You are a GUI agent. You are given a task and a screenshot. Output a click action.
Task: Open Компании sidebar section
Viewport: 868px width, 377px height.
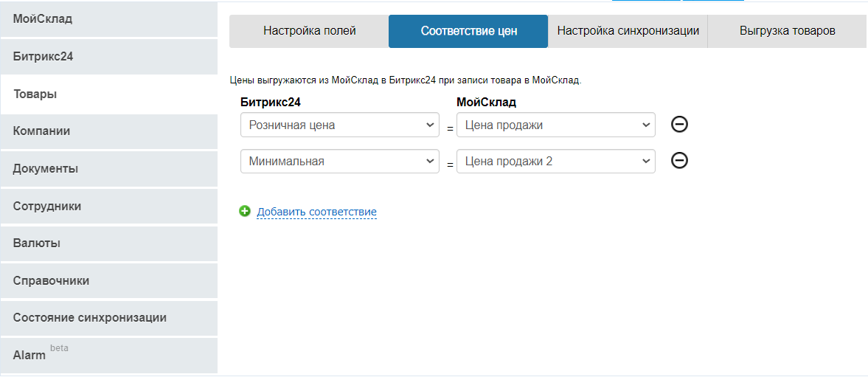109,131
